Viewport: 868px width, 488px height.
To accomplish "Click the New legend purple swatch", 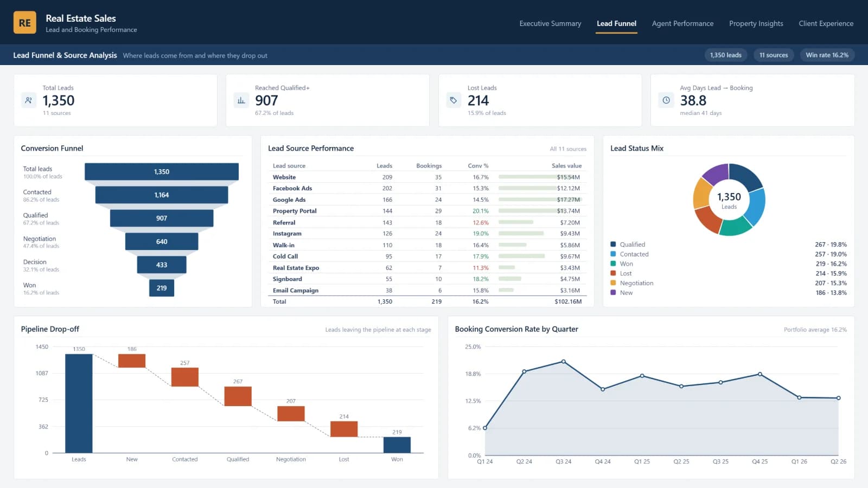I will (x=613, y=292).
